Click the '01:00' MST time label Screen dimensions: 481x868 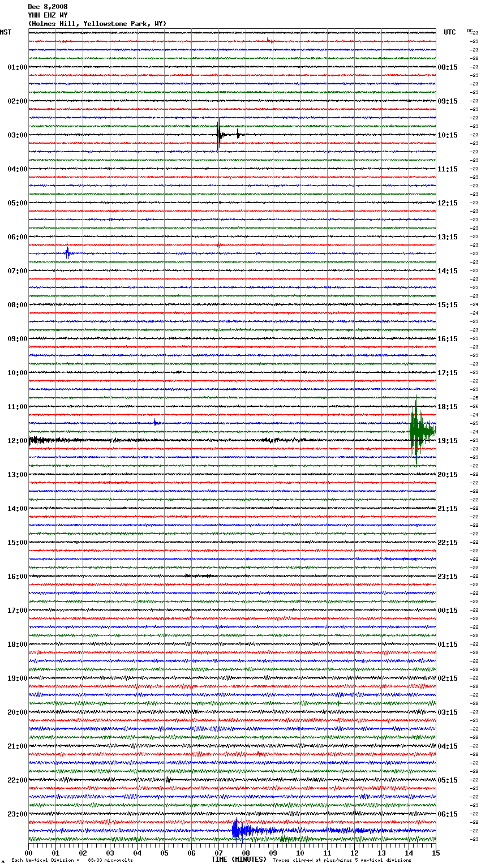tap(18, 67)
